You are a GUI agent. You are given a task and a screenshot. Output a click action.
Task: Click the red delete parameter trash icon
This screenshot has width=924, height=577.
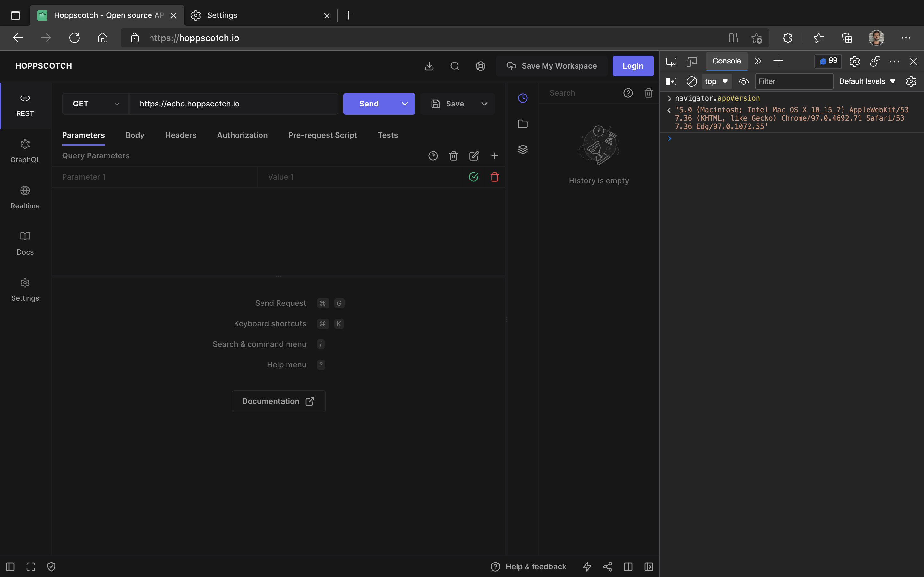[x=494, y=177]
